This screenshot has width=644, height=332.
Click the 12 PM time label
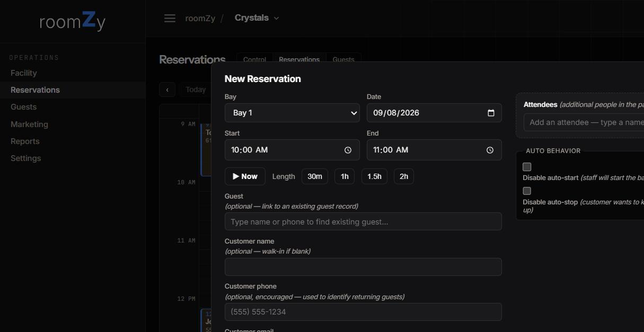coord(186,299)
